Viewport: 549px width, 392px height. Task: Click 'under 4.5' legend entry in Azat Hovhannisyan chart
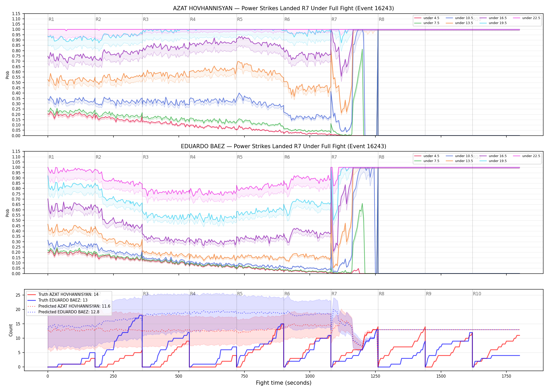tap(427, 18)
